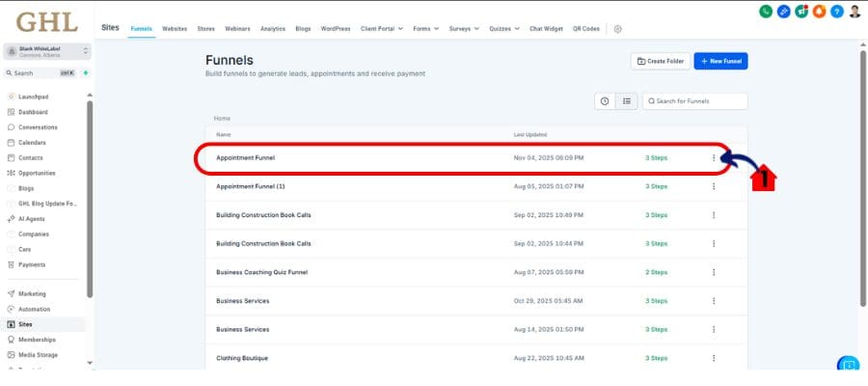Switch to the Websites tab
The image size is (868, 386).
(x=175, y=29)
